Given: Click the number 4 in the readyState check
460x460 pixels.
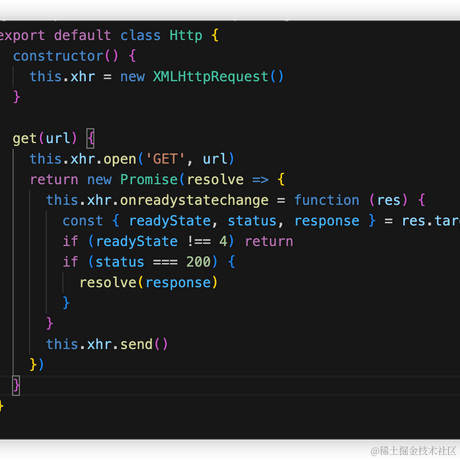Looking at the screenshot, I should [x=223, y=241].
